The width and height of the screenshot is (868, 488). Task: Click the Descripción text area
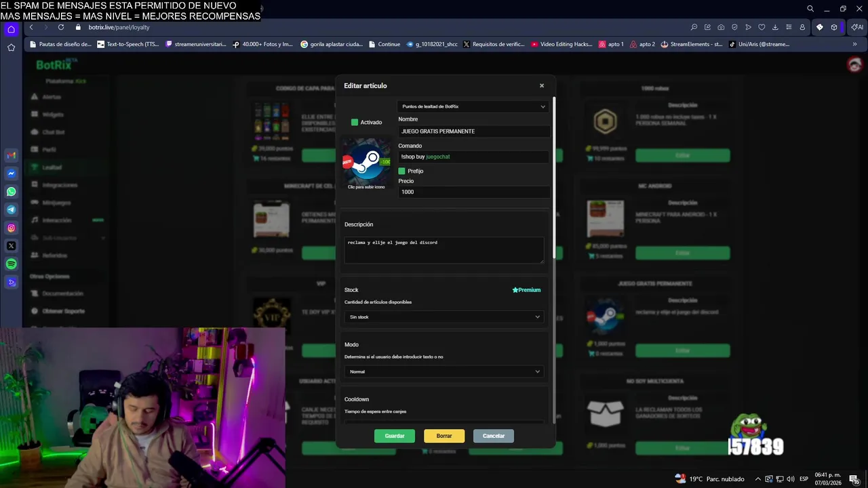(x=444, y=250)
